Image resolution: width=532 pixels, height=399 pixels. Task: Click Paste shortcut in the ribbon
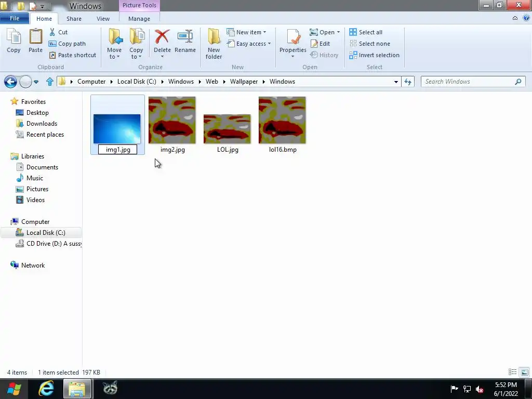click(73, 55)
